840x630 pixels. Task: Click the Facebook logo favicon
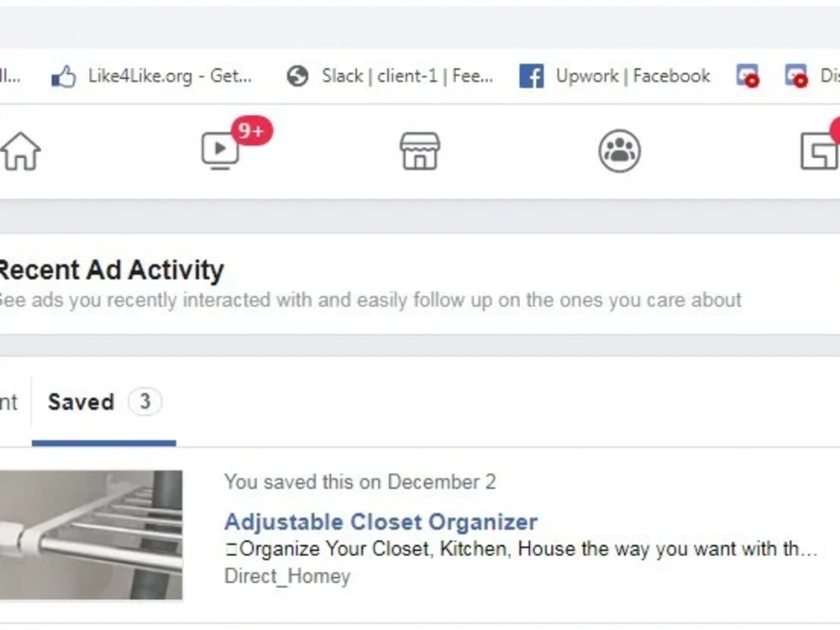(532, 76)
